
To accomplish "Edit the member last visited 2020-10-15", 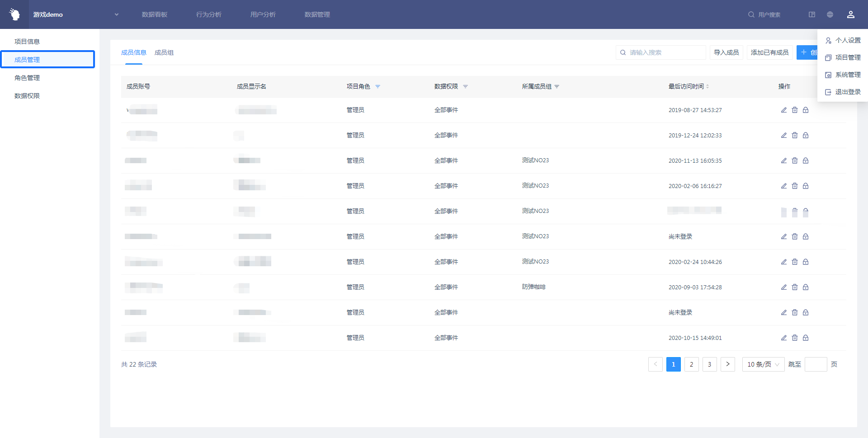I will [x=784, y=338].
